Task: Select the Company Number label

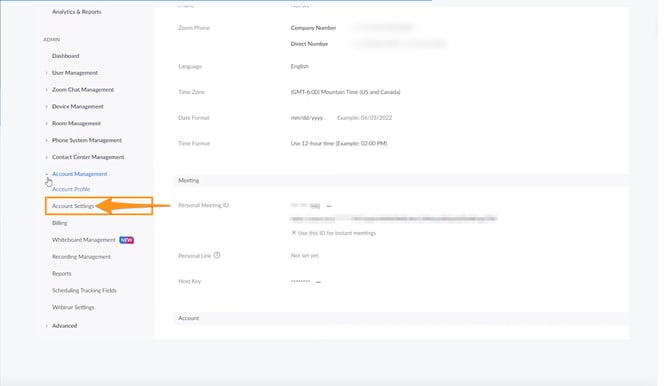Action: (313, 28)
